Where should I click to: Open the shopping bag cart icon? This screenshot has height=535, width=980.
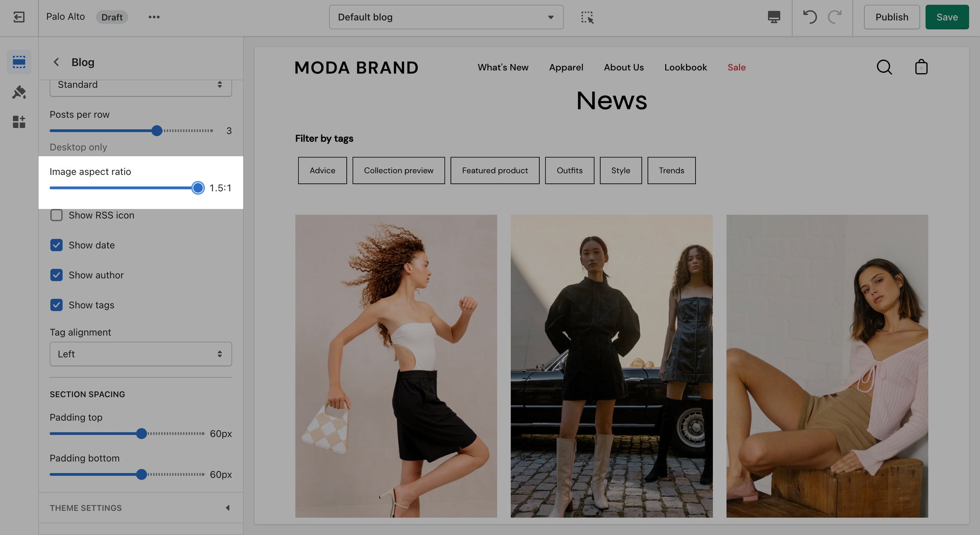pos(921,67)
